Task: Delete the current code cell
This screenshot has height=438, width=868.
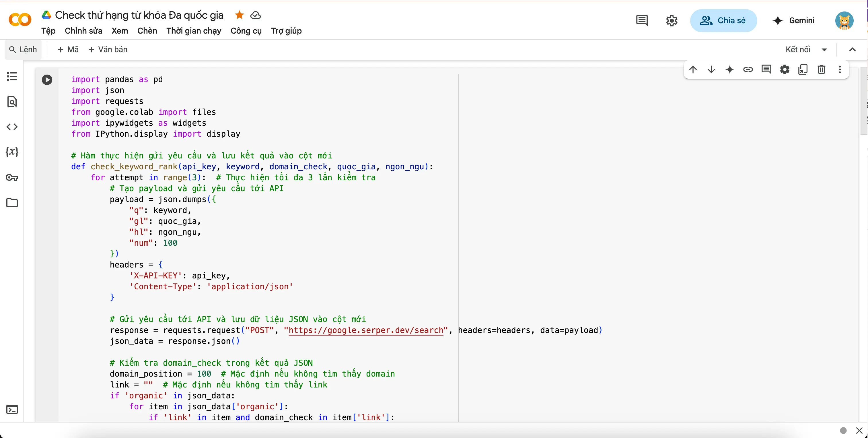Action: click(822, 69)
